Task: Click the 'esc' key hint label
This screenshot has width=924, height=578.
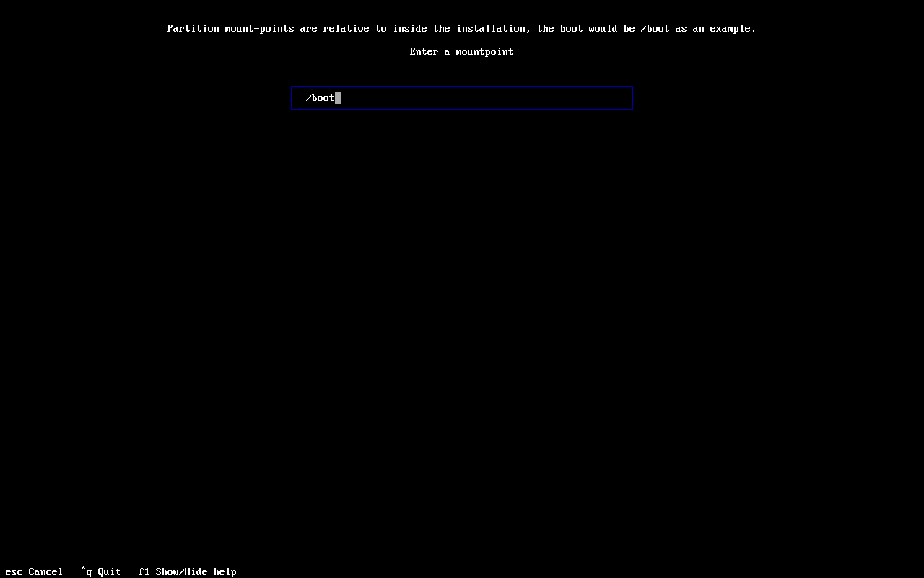Action: tap(14, 571)
